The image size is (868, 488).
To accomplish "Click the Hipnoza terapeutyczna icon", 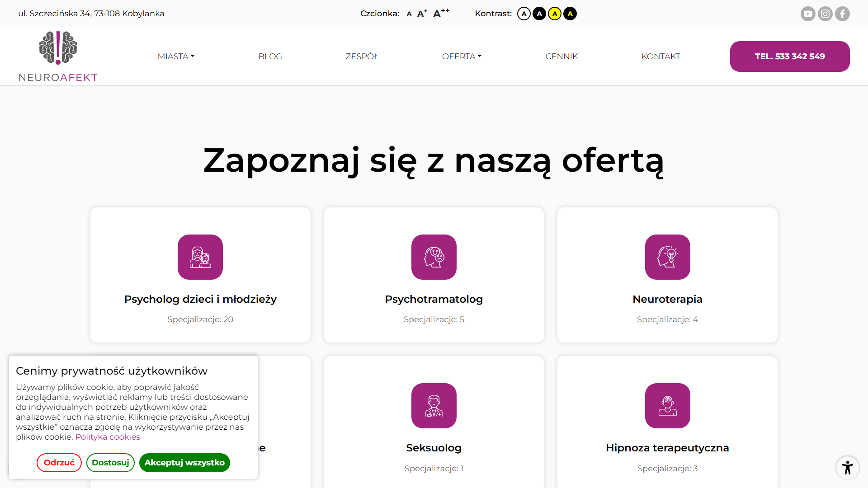I will click(x=667, y=406).
